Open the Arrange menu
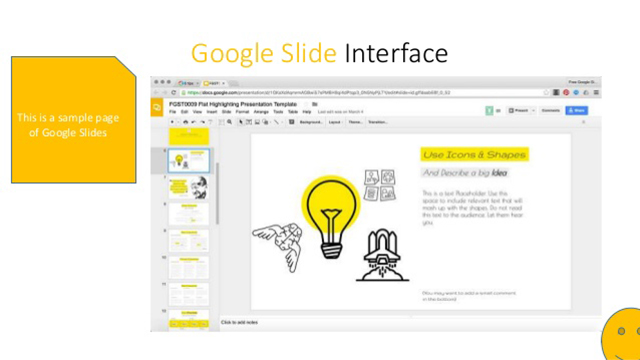 click(261, 112)
